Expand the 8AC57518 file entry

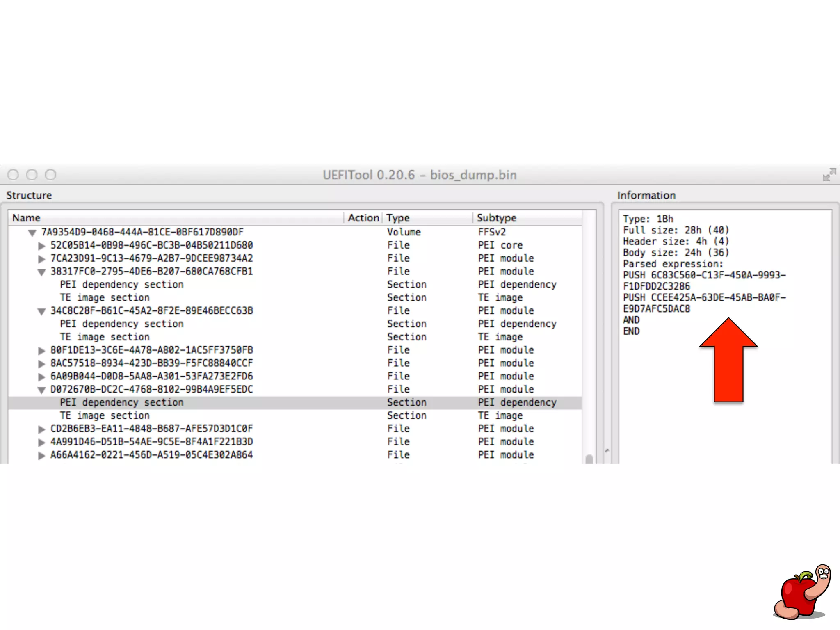[x=41, y=364]
